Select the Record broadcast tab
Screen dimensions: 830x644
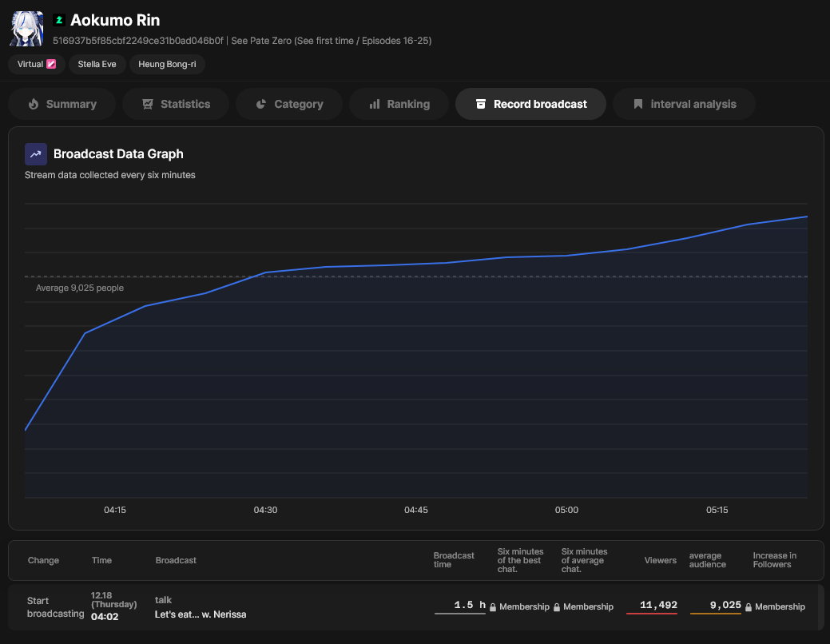click(x=531, y=104)
